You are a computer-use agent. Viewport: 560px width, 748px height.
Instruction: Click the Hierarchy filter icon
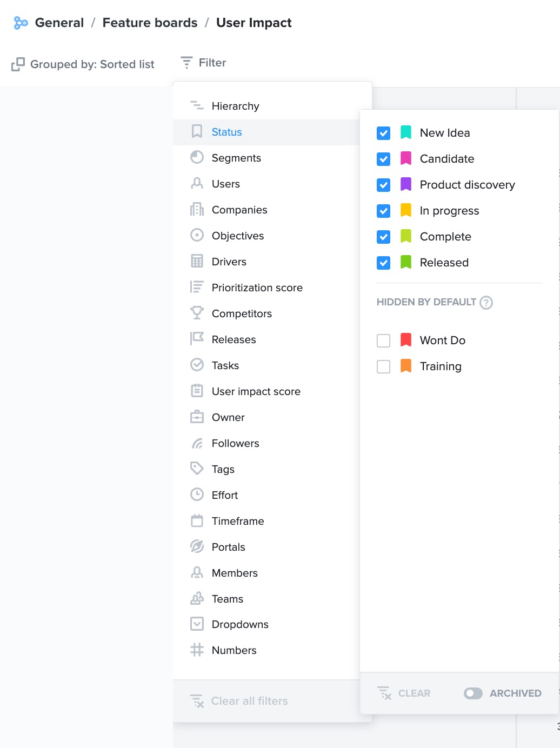coord(197,105)
